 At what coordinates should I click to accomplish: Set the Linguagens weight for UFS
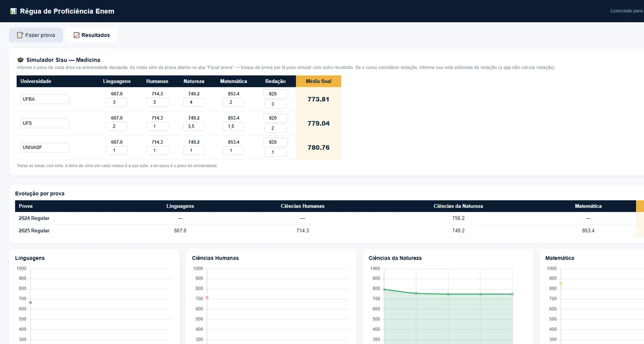pos(117,126)
